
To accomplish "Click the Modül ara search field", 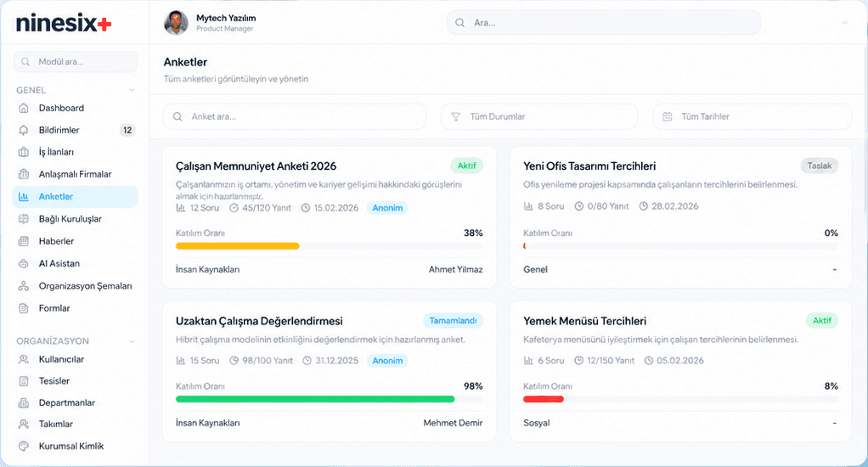I will tap(76, 62).
